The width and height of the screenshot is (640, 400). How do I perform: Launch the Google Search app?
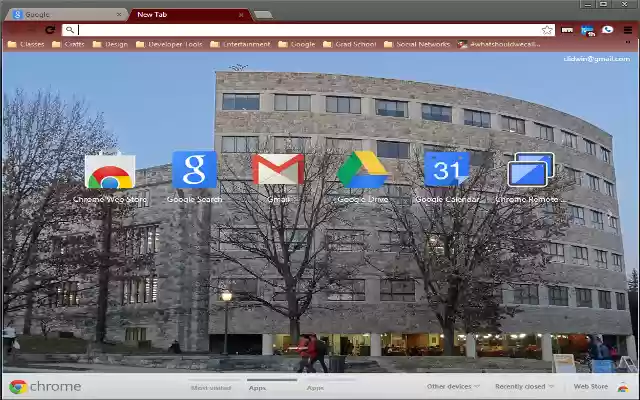point(194,170)
